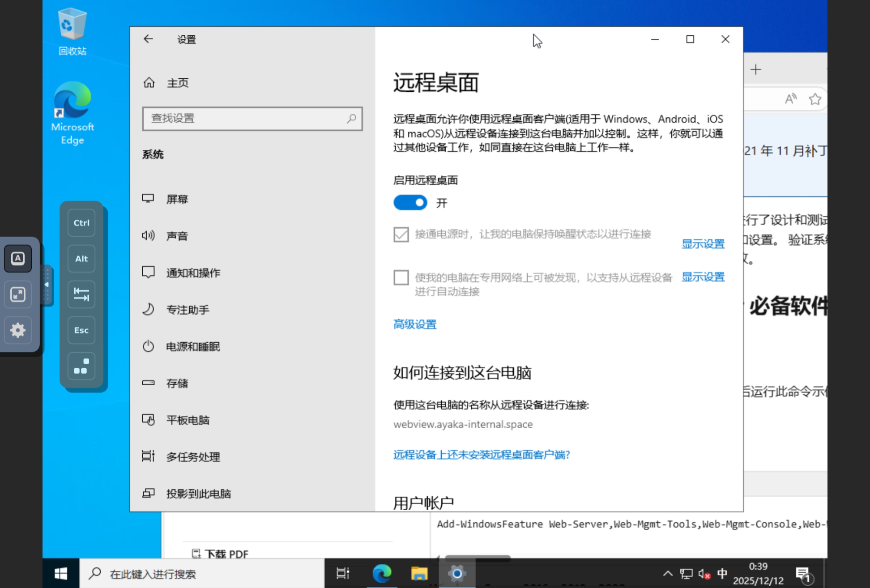Click the back arrow in Settings
870x588 pixels.
pos(148,39)
